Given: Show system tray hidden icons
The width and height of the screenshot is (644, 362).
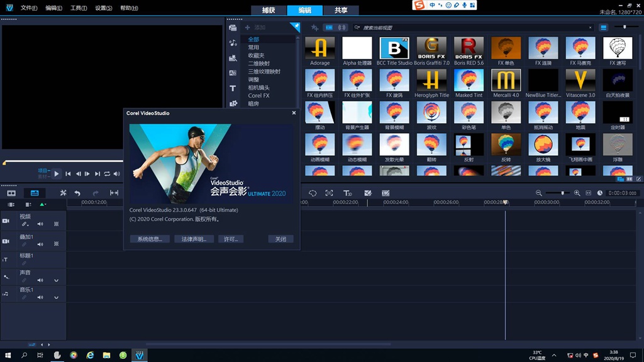Looking at the screenshot, I should [x=554, y=355].
